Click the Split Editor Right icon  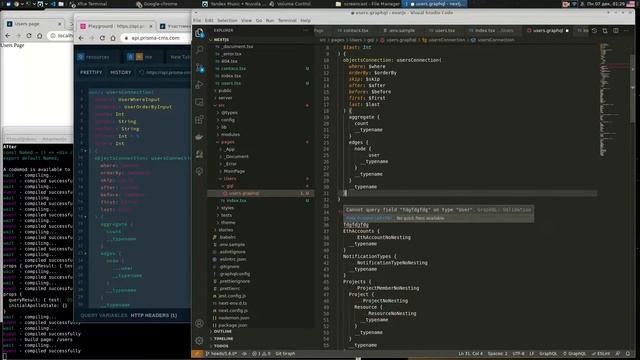pyautogui.click(x=616, y=31)
